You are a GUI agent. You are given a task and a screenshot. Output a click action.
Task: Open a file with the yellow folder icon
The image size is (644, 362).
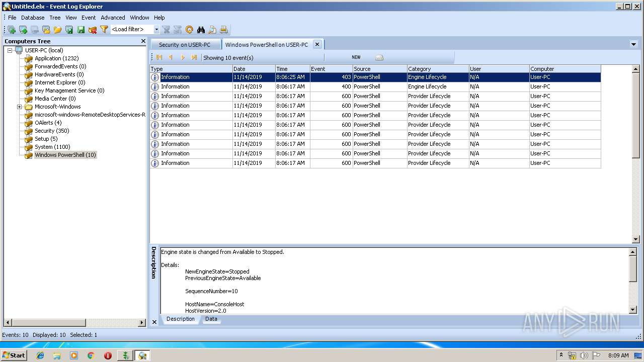tap(58, 30)
